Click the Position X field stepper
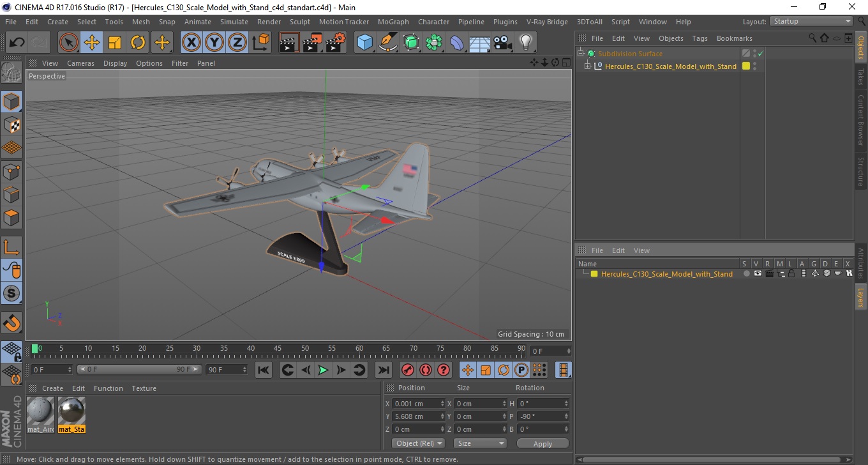 tap(442, 404)
